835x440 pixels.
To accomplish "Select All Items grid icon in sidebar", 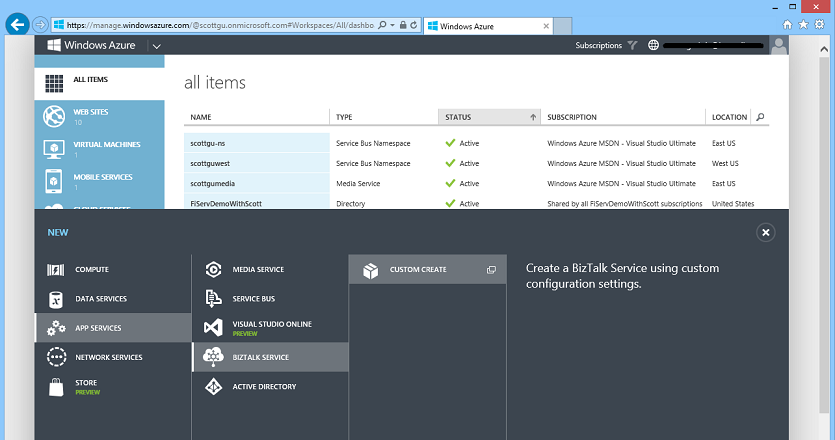I will [54, 84].
